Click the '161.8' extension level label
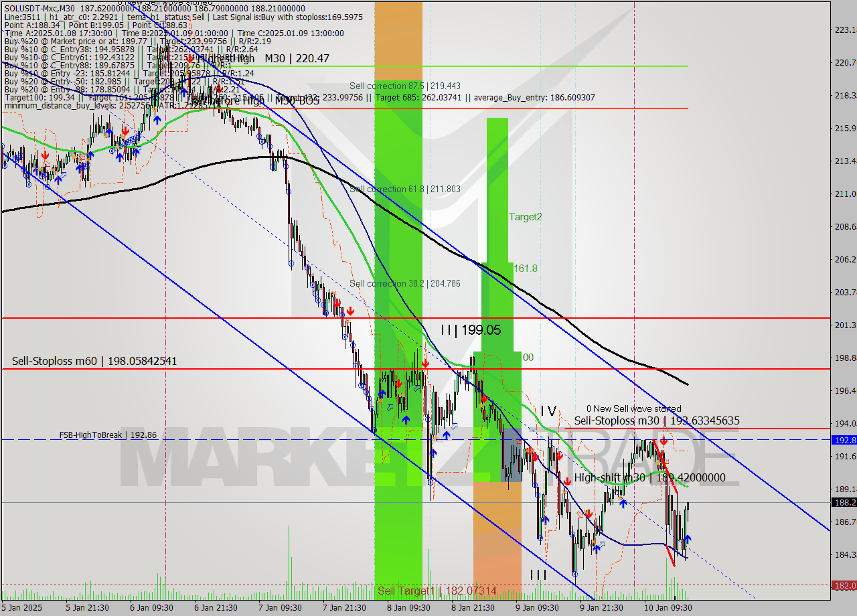The width and height of the screenshot is (857, 616). [x=526, y=268]
